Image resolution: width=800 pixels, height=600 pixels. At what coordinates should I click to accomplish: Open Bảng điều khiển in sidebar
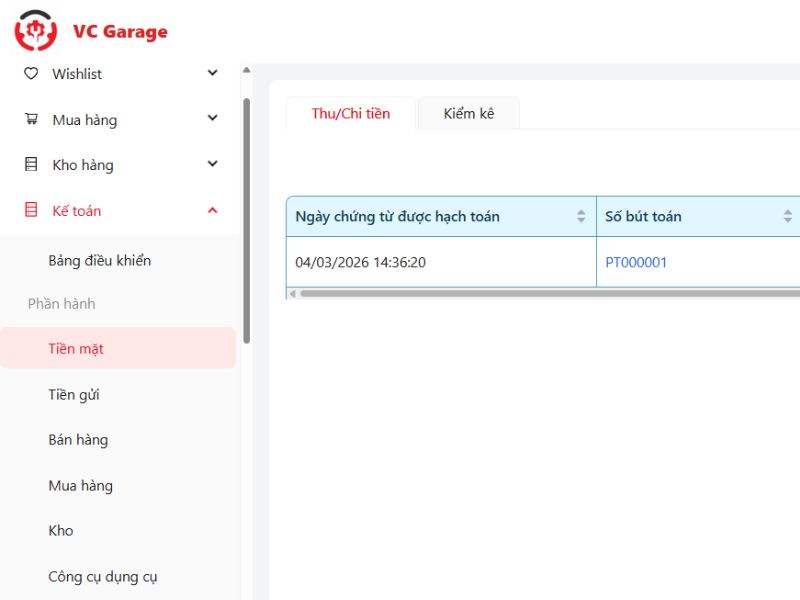(x=100, y=261)
